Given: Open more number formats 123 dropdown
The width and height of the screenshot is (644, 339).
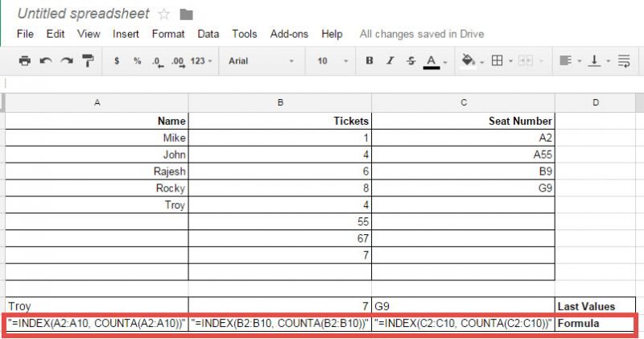Looking at the screenshot, I should tap(201, 61).
